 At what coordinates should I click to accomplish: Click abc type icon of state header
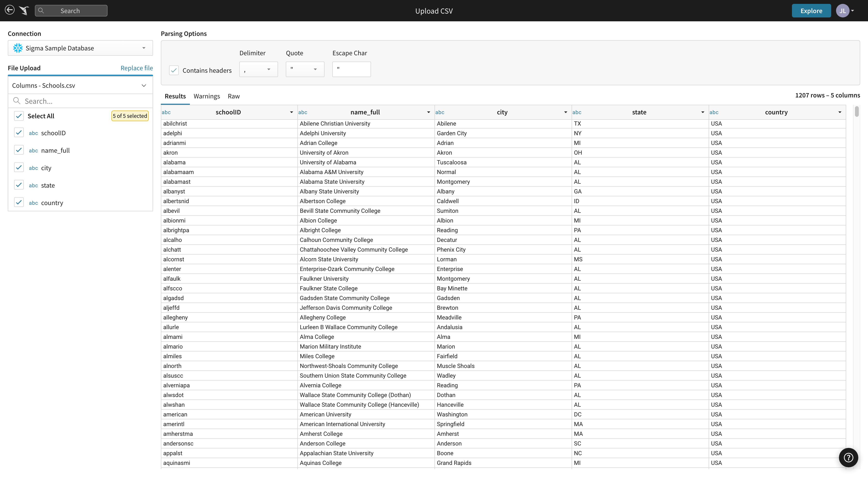click(x=577, y=112)
